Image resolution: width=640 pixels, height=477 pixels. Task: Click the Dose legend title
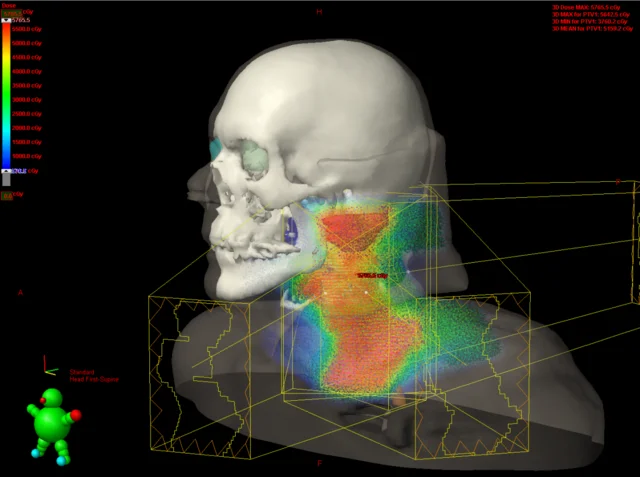pos(9,6)
